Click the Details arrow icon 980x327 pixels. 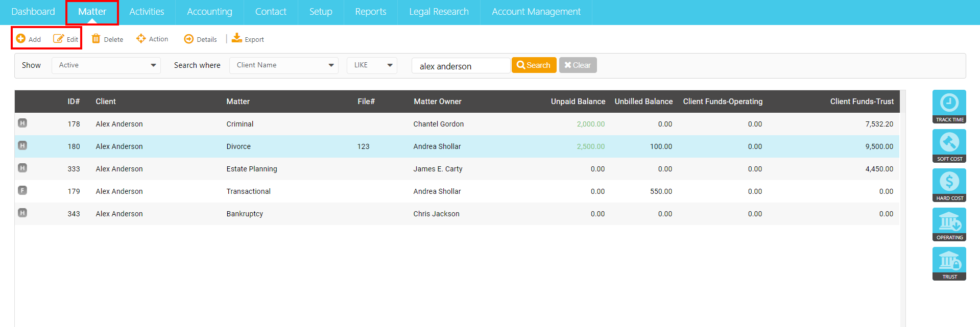point(189,39)
